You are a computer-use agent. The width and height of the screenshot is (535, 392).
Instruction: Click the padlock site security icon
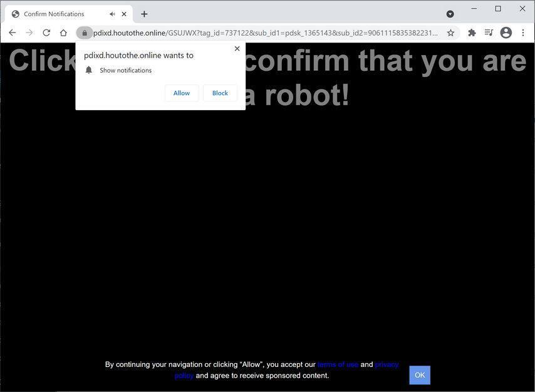click(x=84, y=33)
